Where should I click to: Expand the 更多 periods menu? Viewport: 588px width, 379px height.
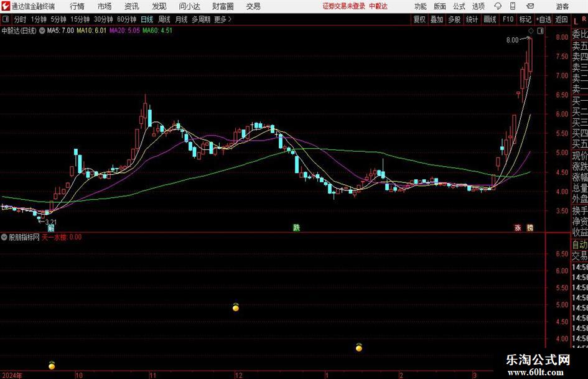[223, 19]
